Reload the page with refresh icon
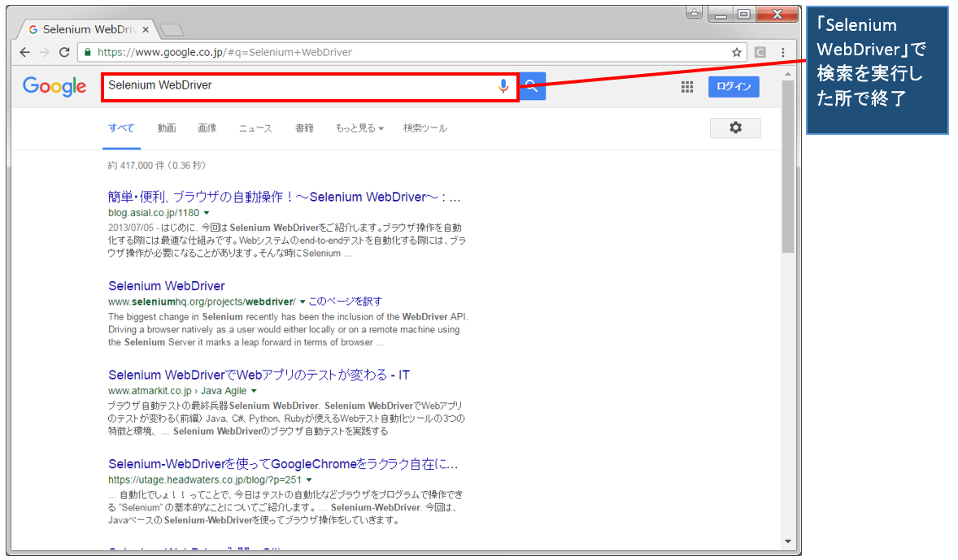The height and width of the screenshot is (560, 958). 64,53
